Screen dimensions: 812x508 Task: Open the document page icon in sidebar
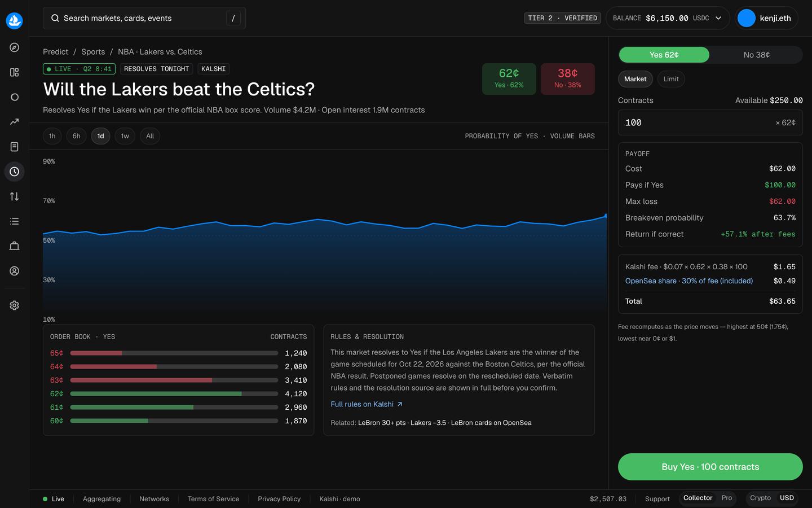[15, 147]
